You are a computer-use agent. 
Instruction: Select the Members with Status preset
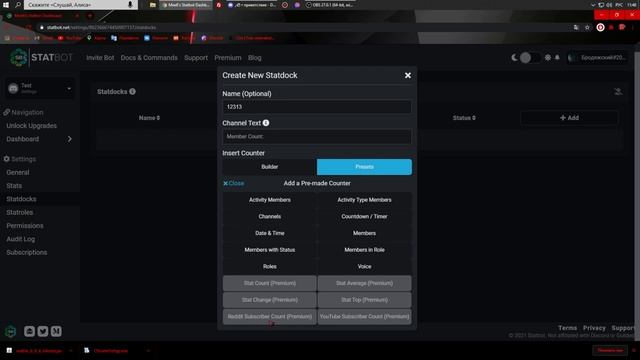[269, 250]
